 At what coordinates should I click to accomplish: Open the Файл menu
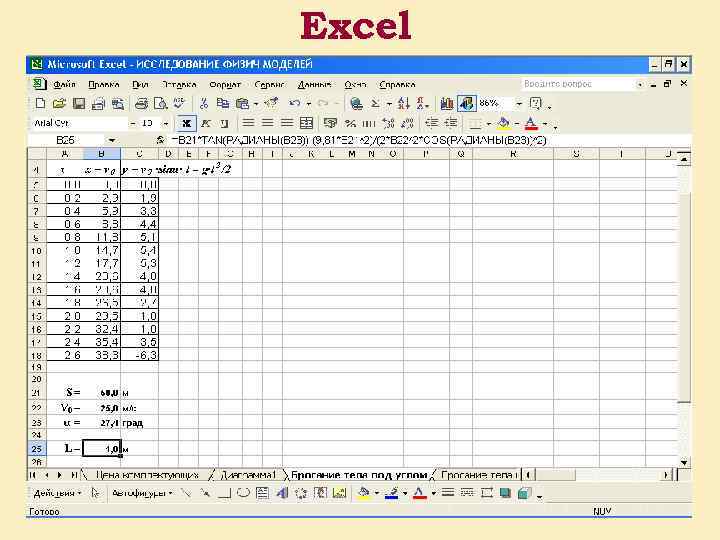coord(64,84)
